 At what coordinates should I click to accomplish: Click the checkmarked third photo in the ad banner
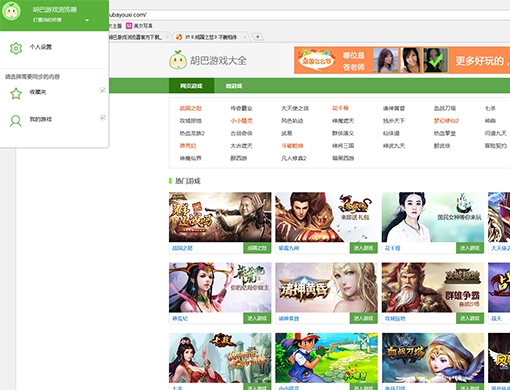click(x=435, y=60)
